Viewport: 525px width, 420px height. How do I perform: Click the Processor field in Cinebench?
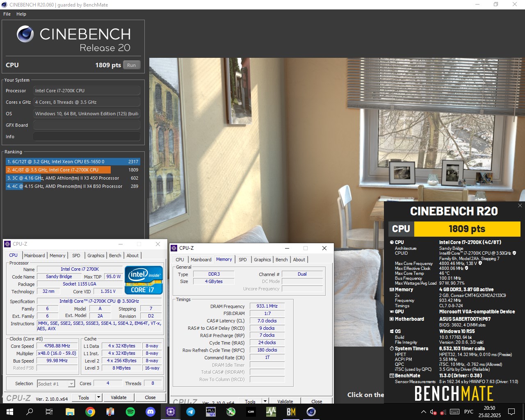pos(87,91)
